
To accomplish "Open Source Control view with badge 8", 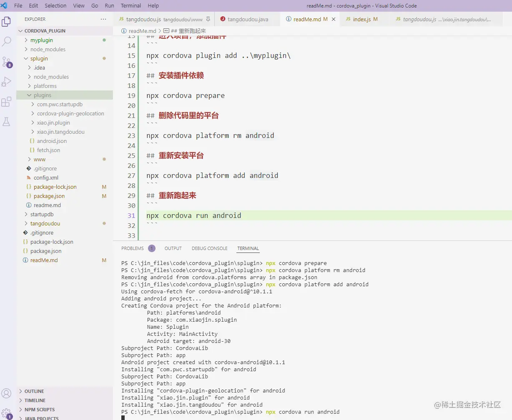I will coord(7,62).
